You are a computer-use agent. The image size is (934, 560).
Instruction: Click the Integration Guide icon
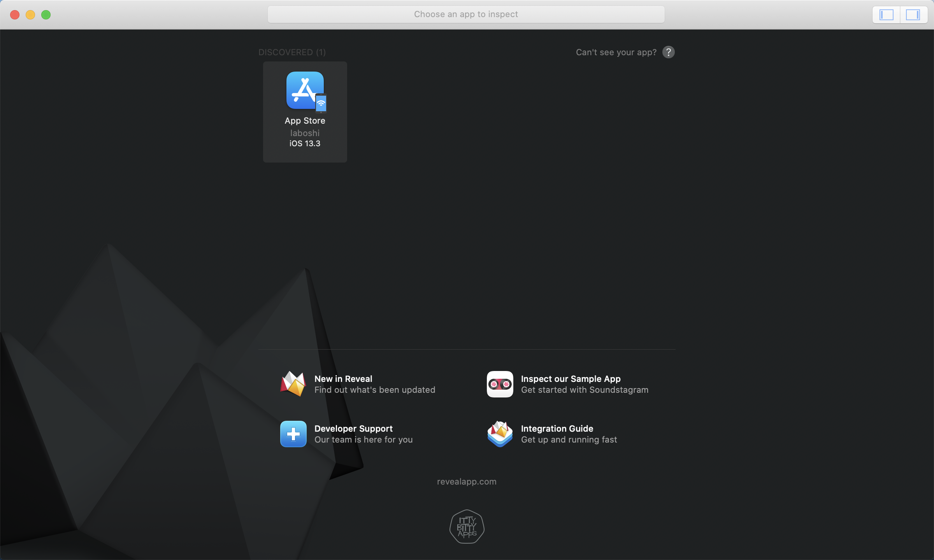(500, 434)
